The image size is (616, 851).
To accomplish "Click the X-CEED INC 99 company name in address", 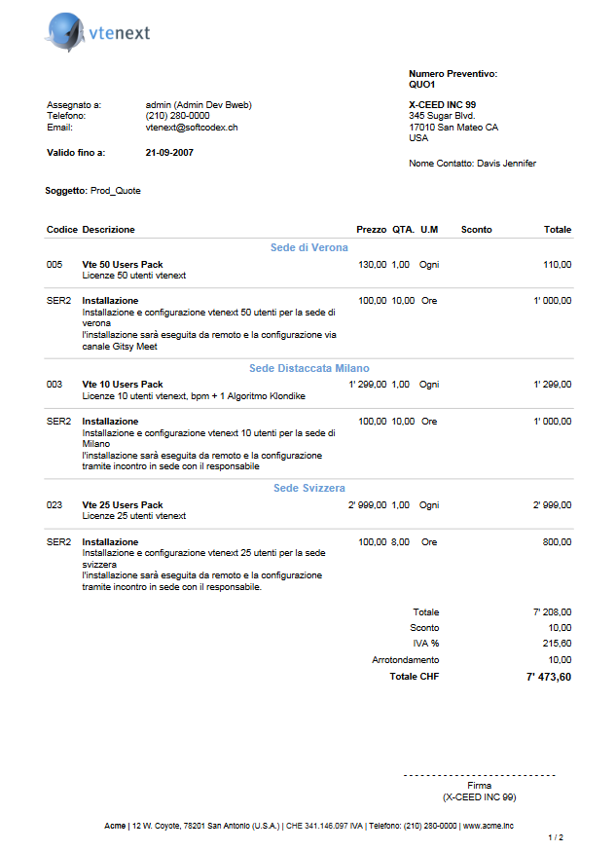I will pos(442,104).
